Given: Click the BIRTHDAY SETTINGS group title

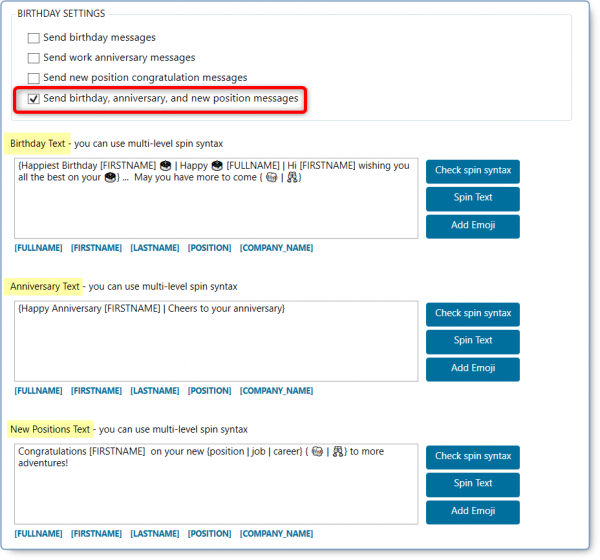Looking at the screenshot, I should click(x=61, y=13).
